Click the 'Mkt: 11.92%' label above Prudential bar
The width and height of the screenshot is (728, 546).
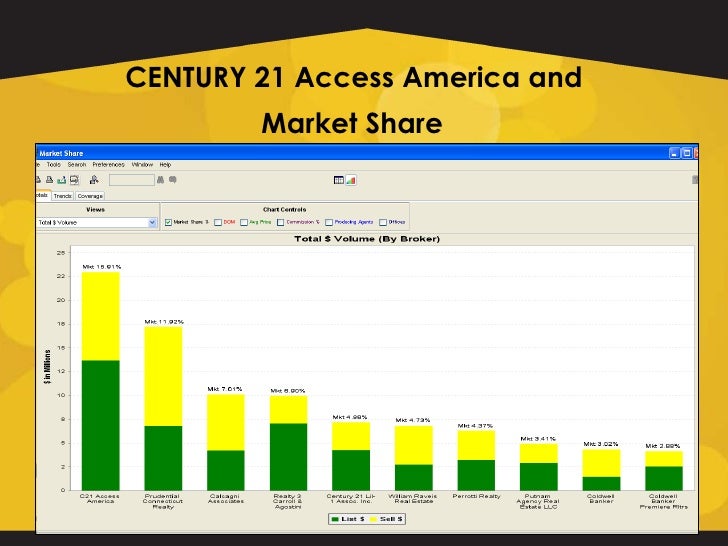(164, 322)
